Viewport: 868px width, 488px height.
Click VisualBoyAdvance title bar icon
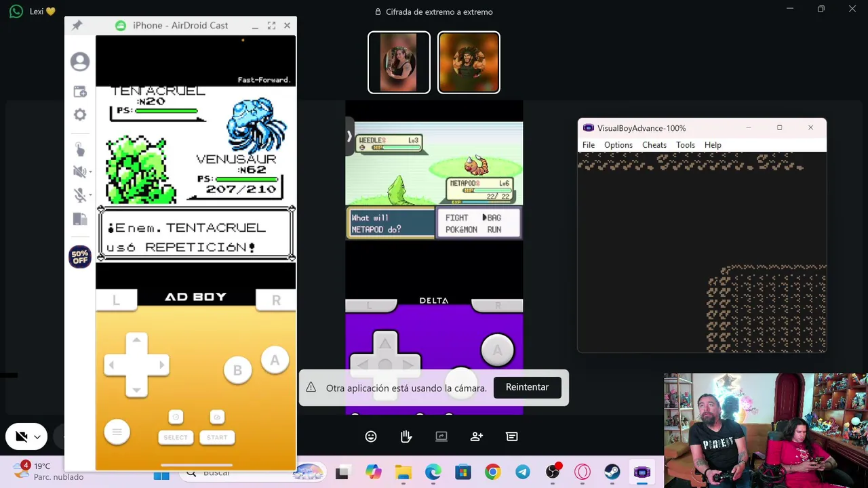pos(588,128)
